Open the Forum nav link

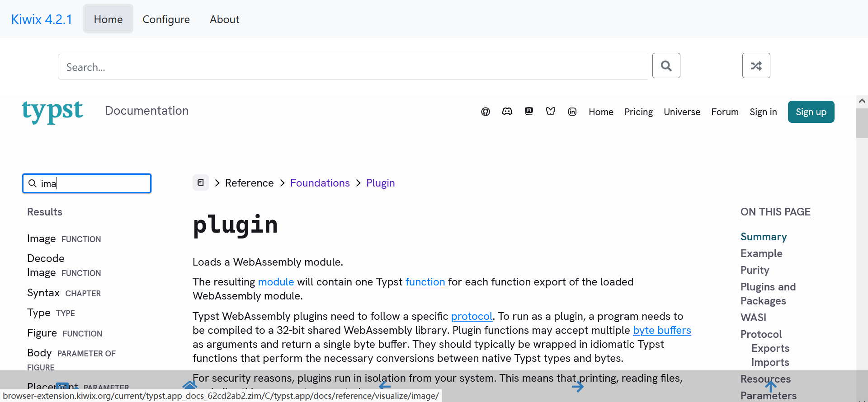click(x=725, y=112)
